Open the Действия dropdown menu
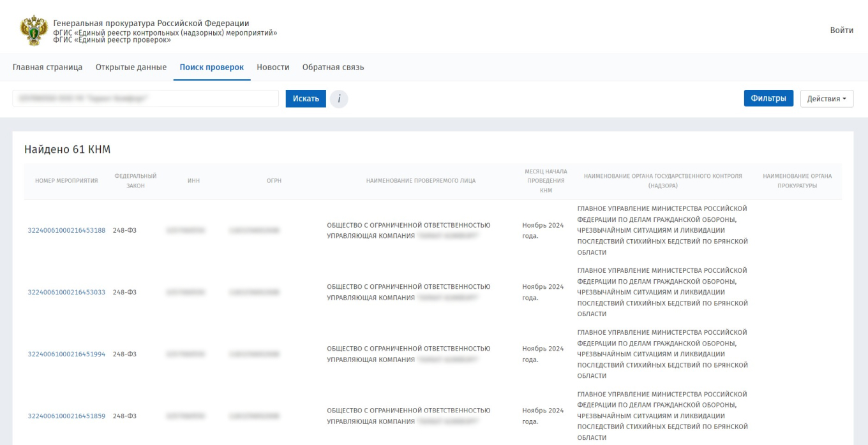Viewport: 868px width, 445px height. [827, 99]
